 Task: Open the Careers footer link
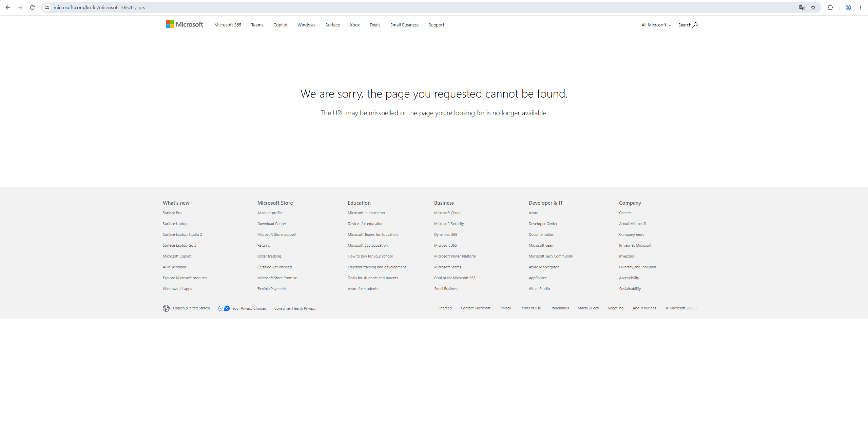625,213
